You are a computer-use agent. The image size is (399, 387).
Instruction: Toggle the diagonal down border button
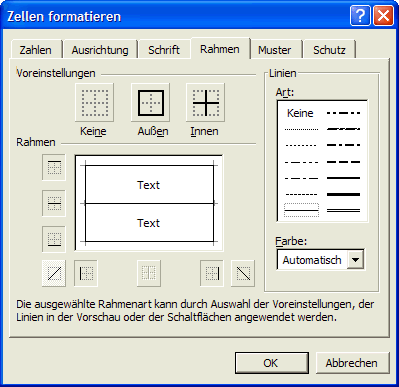point(243,273)
